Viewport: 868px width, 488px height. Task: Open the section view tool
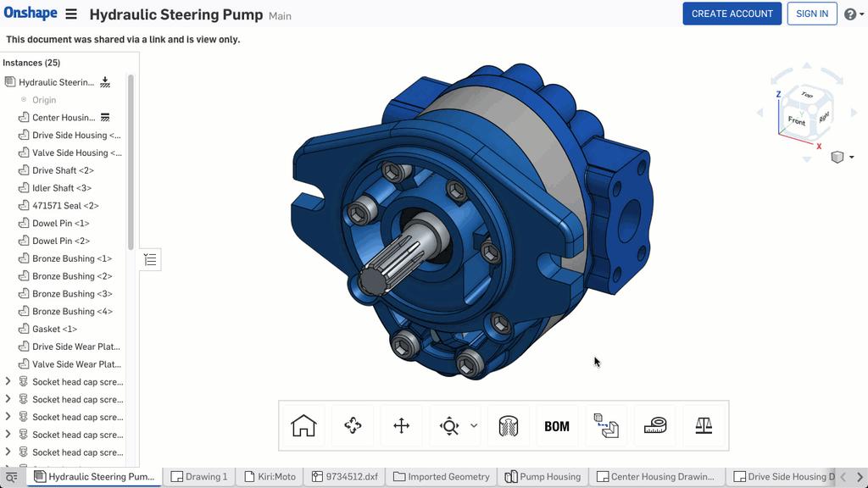pyautogui.click(x=509, y=425)
